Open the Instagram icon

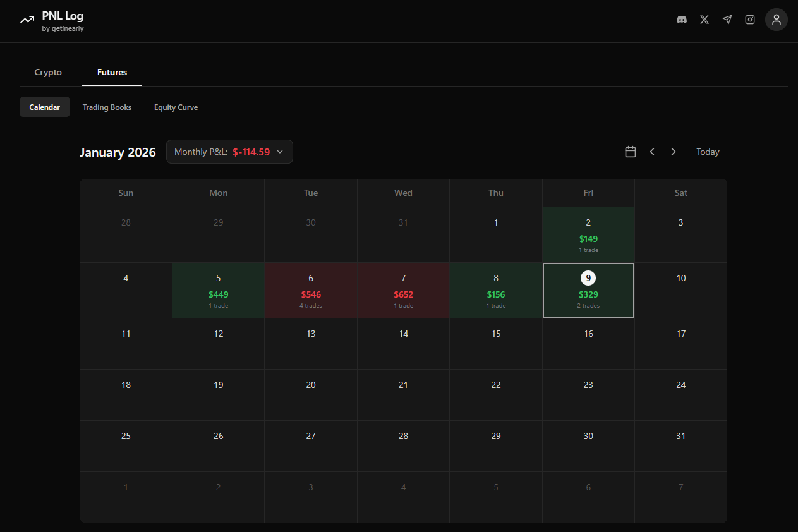coord(750,20)
